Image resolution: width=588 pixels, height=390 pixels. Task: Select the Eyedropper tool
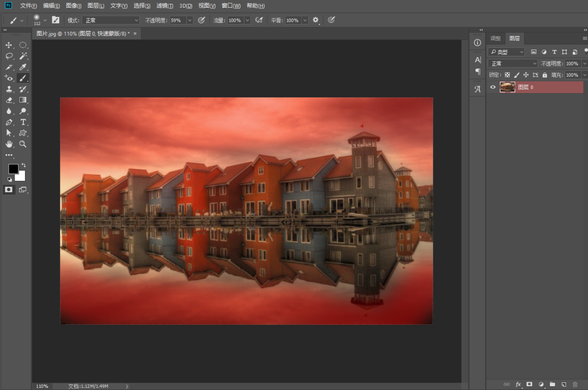(x=23, y=67)
